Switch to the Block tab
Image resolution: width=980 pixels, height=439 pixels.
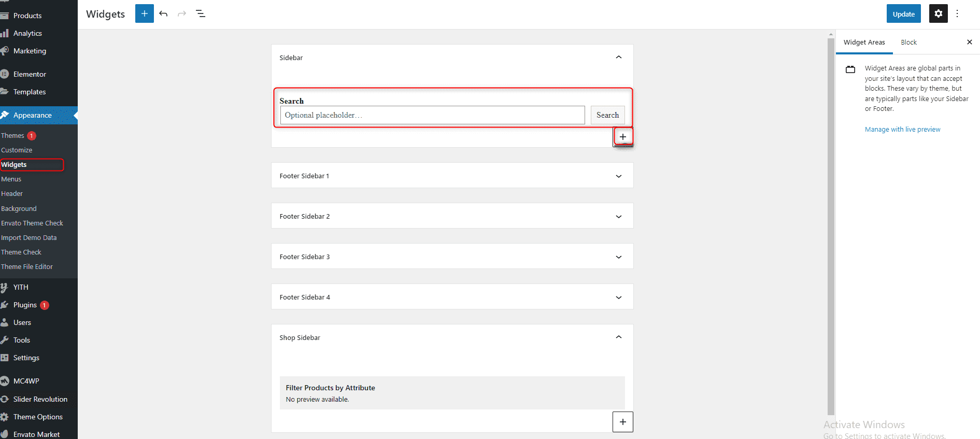coord(908,43)
